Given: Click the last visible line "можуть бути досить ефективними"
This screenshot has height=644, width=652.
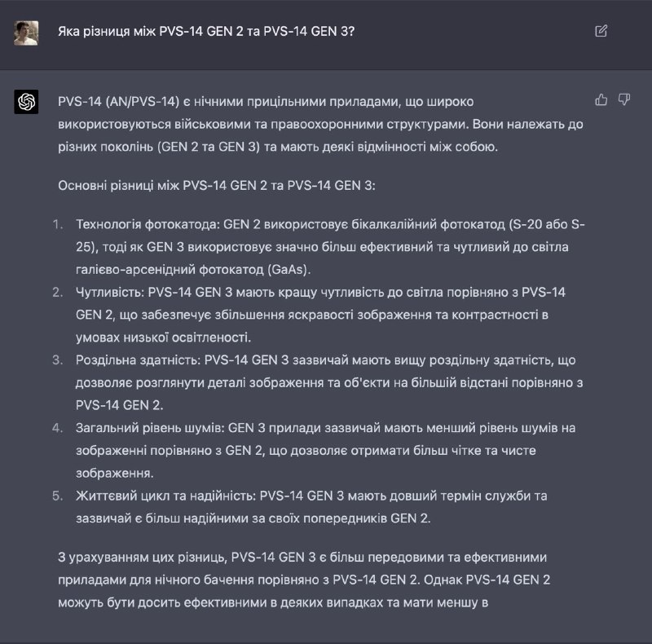Looking at the screenshot, I should tap(273, 602).
